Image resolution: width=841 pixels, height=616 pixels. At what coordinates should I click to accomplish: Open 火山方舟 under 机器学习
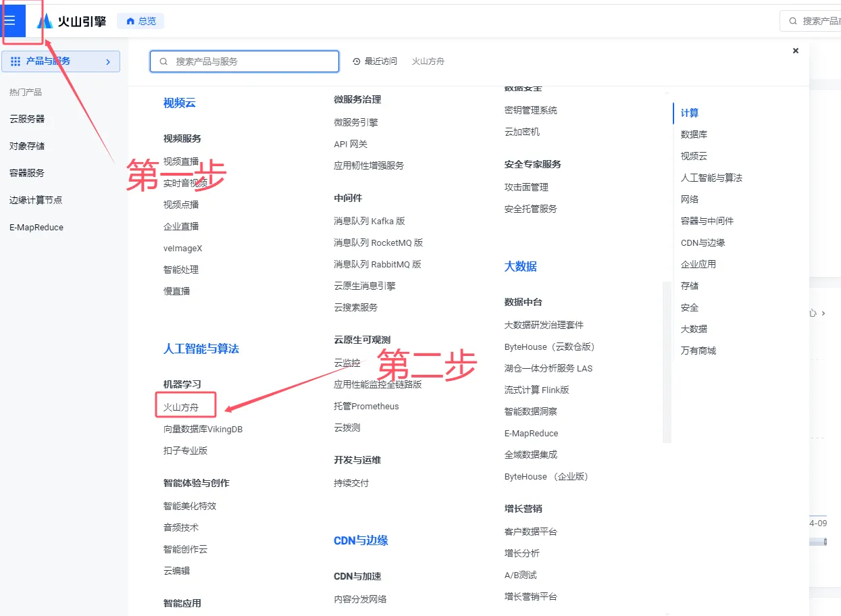[181, 407]
